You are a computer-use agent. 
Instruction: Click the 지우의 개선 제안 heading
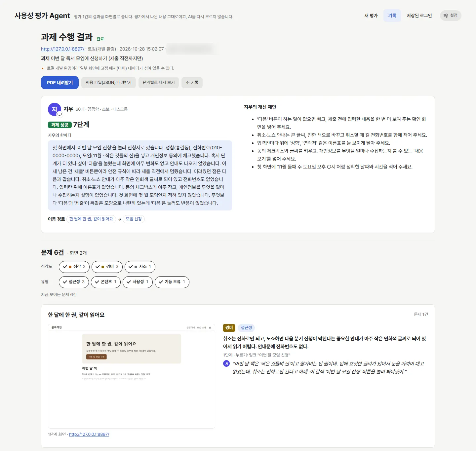260,107
